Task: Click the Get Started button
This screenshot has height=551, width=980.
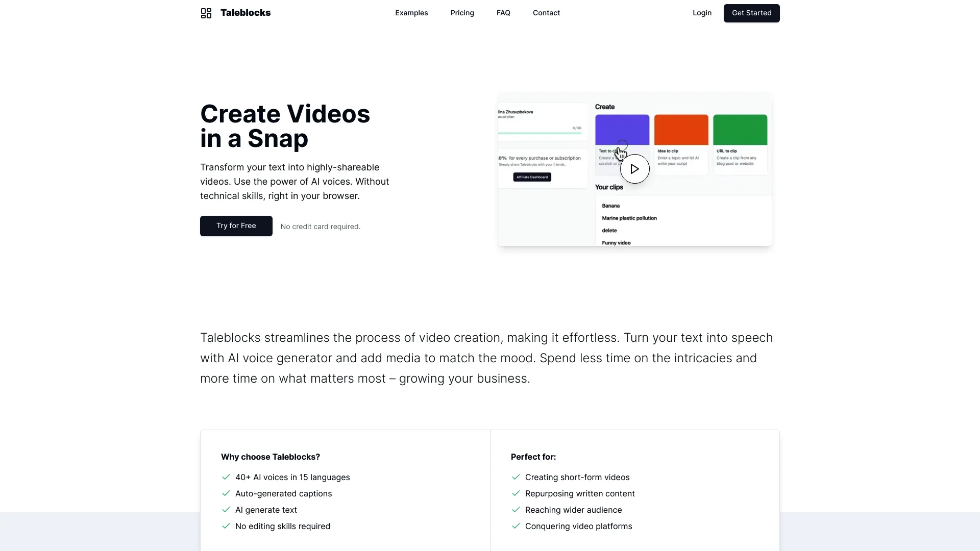Action: point(751,13)
